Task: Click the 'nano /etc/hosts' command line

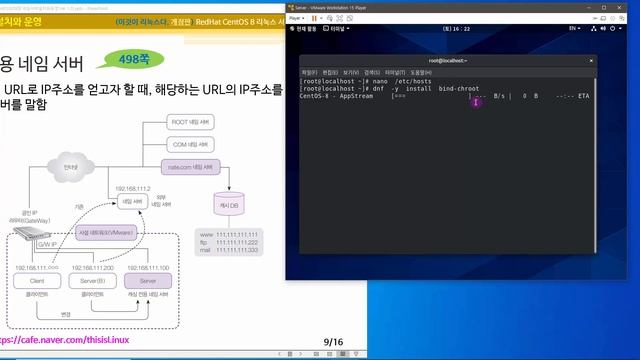Action: 365,81
